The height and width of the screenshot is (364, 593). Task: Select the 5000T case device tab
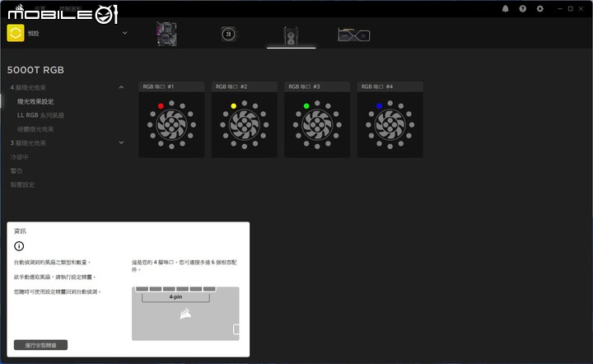[x=291, y=35]
